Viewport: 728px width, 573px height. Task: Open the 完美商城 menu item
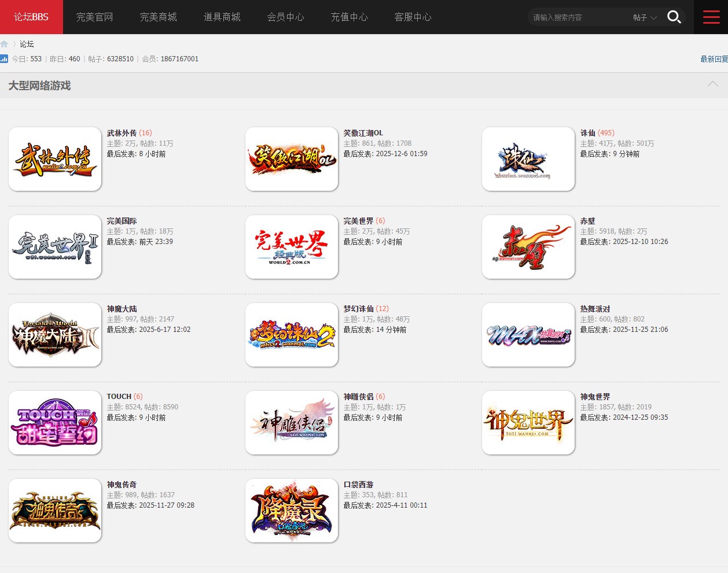pos(158,17)
